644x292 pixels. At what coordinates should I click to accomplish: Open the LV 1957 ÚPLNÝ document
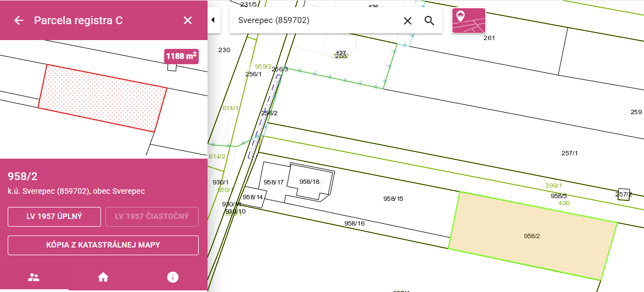coord(54,217)
